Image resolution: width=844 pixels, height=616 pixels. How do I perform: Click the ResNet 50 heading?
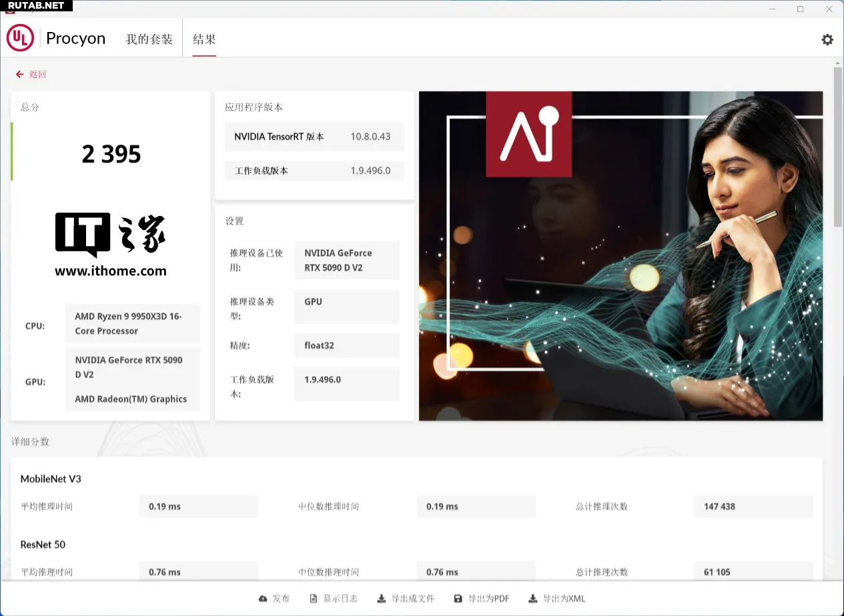[x=43, y=545]
